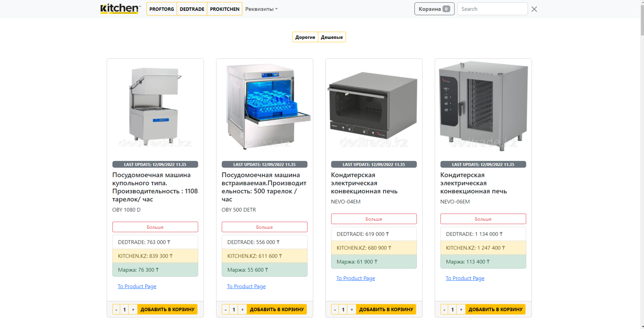Decrease quantity for NEVO-06EM
This screenshot has width=644, height=329.
pos(444,310)
